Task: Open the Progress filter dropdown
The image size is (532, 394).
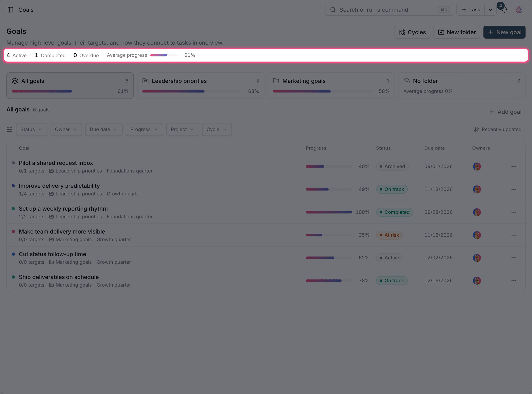Action: point(144,129)
